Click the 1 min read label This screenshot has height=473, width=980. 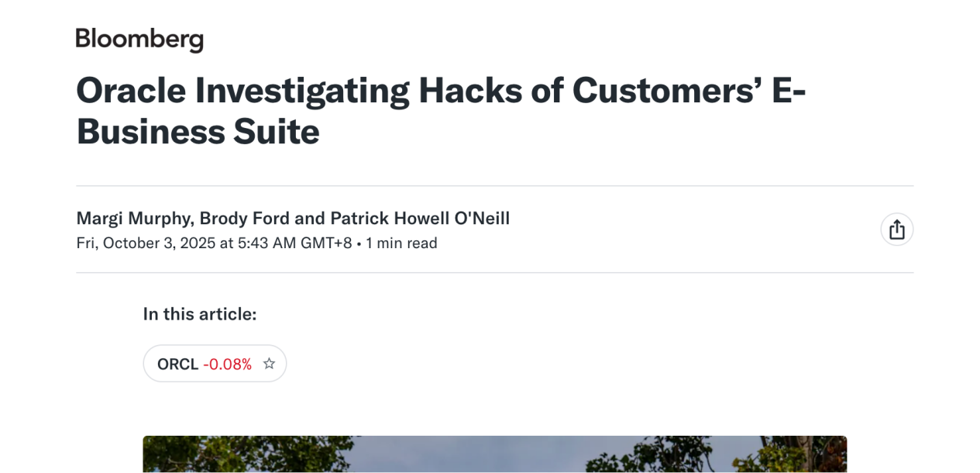[x=401, y=243]
